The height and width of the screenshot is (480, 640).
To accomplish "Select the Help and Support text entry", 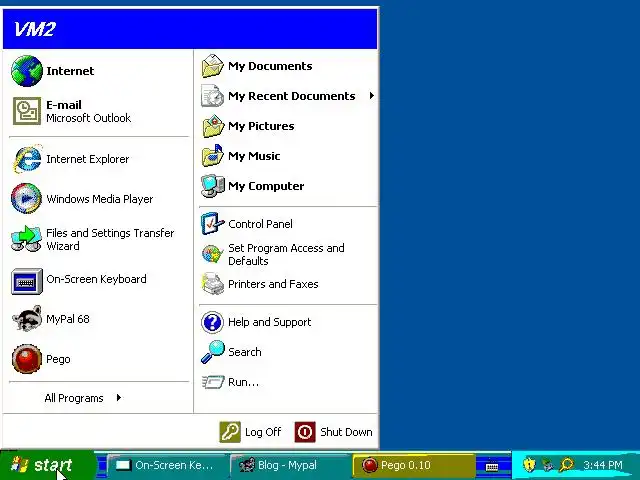I will tap(269, 322).
